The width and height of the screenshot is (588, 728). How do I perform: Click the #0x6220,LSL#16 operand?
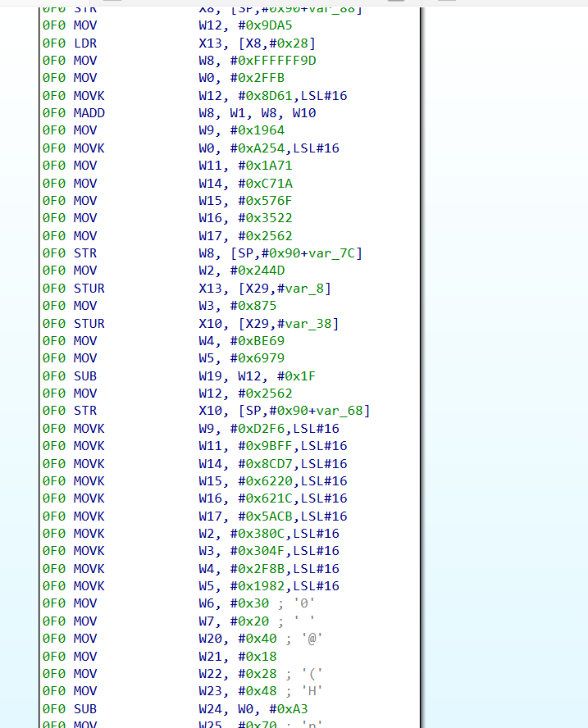click(293, 481)
